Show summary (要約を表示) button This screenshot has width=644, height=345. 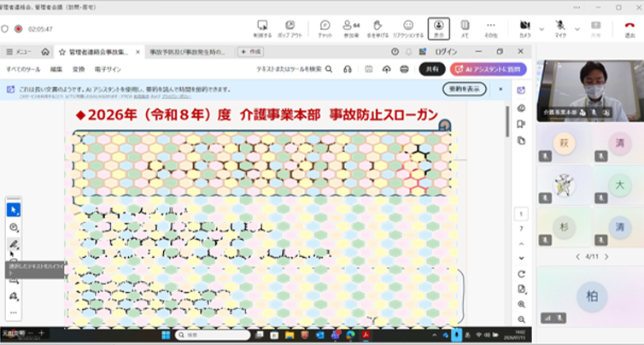click(x=465, y=89)
